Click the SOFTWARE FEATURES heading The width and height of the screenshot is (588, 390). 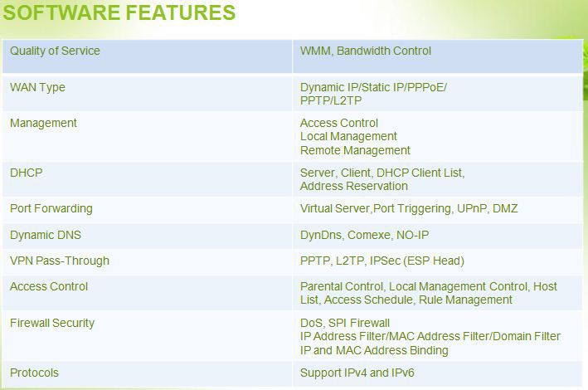click(x=119, y=12)
